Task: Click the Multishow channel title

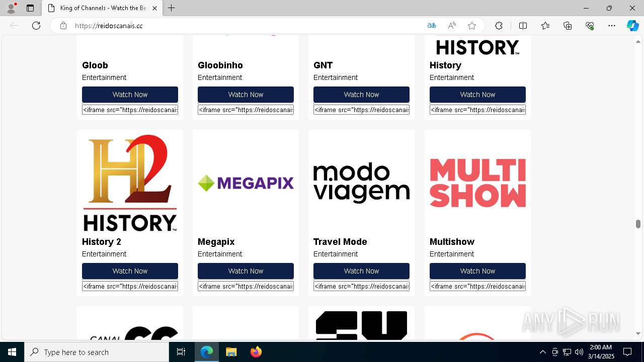Action: (452, 242)
